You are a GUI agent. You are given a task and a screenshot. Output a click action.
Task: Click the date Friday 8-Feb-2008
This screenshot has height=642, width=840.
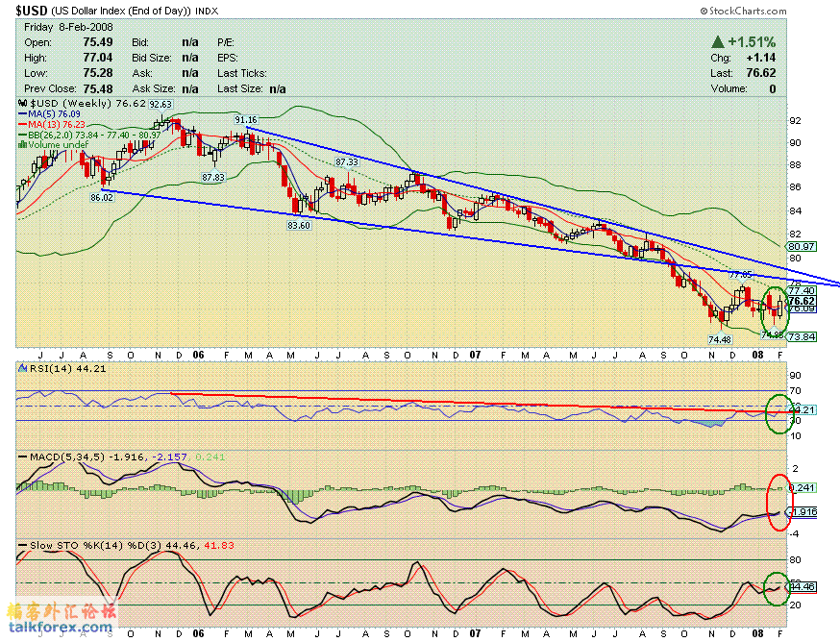tap(68, 27)
